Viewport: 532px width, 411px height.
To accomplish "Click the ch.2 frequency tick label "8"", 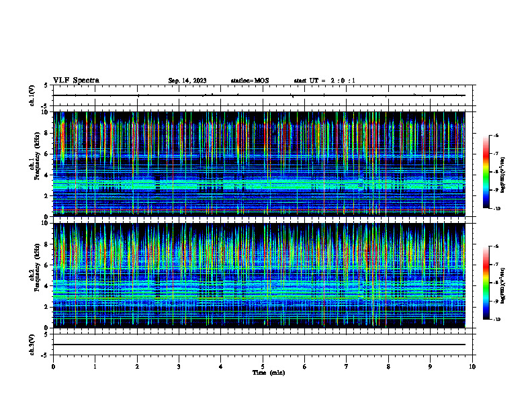I will (x=47, y=244).
